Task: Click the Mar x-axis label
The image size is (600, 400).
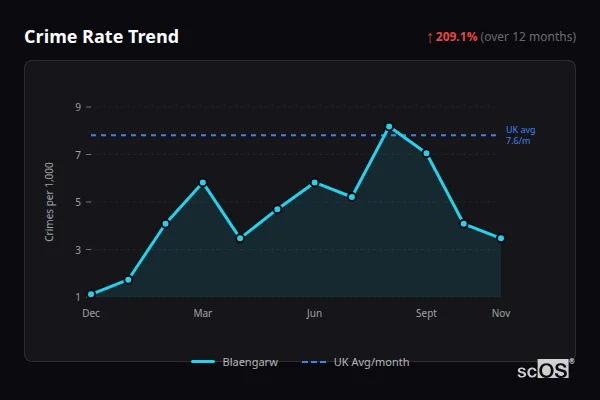Action: pyautogui.click(x=203, y=313)
